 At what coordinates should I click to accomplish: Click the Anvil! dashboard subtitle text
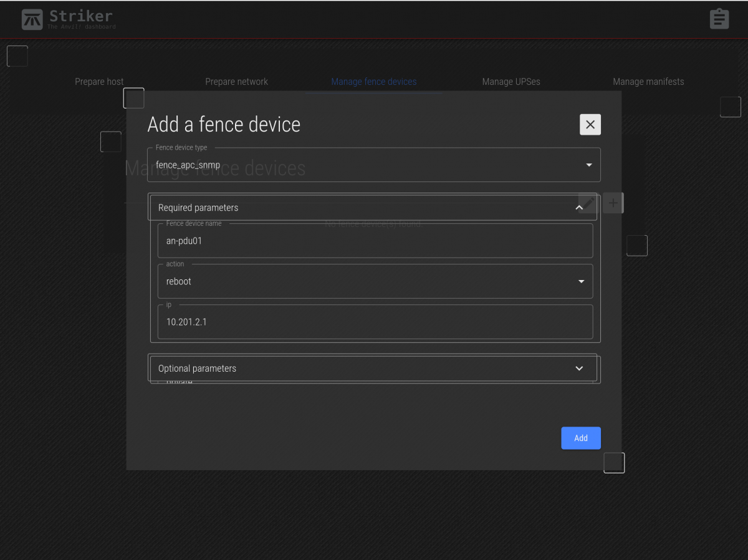pos(82,27)
